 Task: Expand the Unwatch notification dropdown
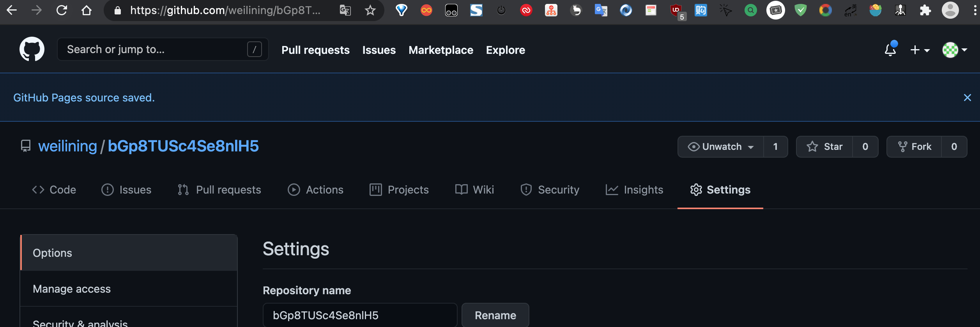(720, 147)
